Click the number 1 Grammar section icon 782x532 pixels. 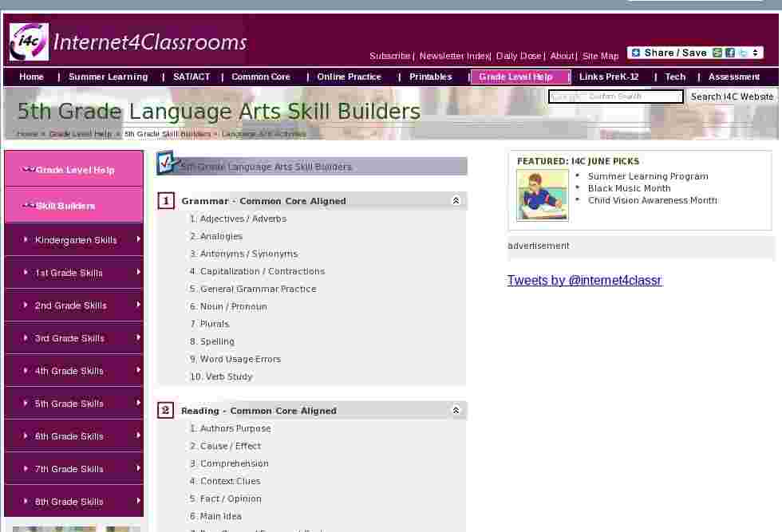166,201
